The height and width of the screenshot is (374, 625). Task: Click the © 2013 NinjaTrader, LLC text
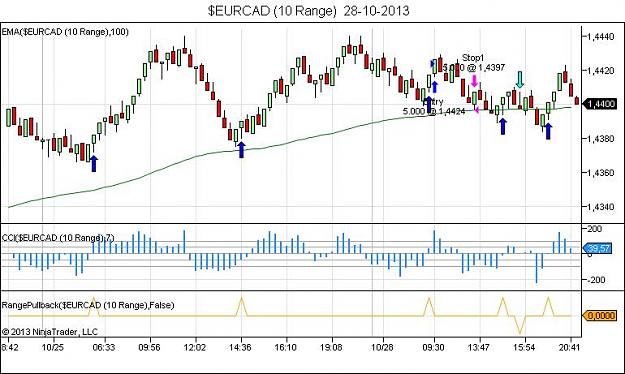[x=50, y=332]
